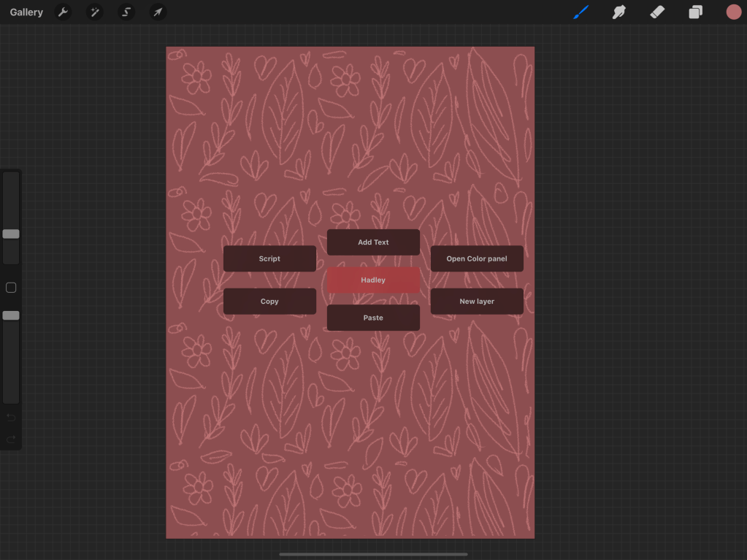
Task: Choose Add Text in QuickMenu
Action: tap(373, 242)
